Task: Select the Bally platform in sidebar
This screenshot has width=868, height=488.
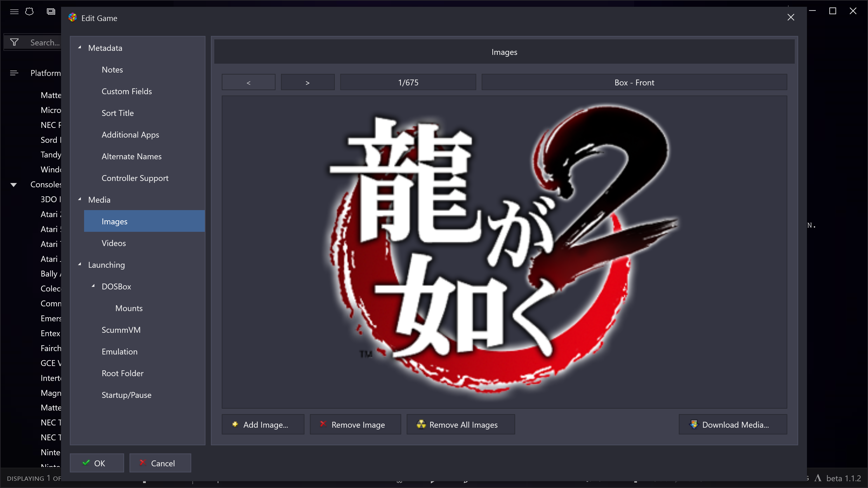Action: tap(51, 274)
